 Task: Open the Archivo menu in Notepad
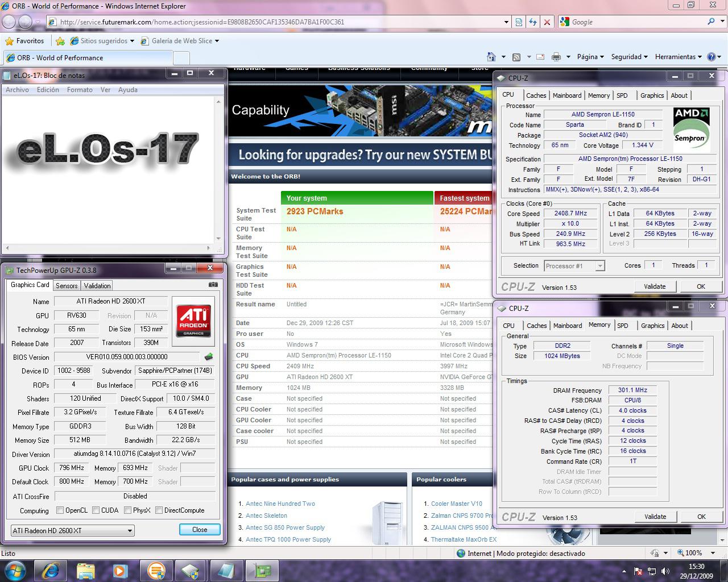coord(17,90)
